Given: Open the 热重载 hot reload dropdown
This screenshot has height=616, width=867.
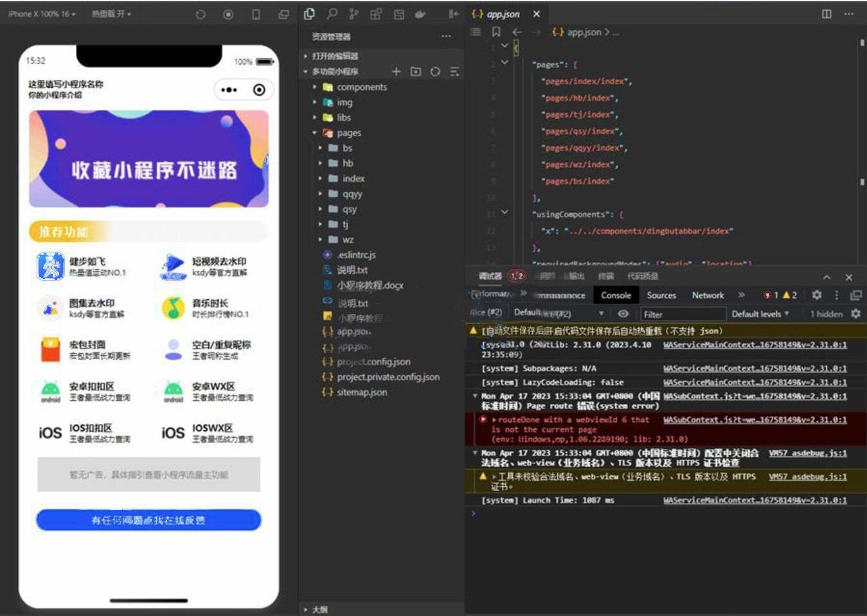Looking at the screenshot, I should coord(111,13).
